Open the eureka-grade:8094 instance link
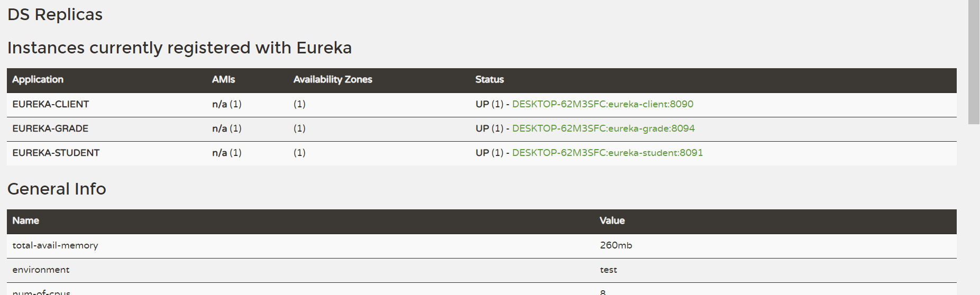 (603, 128)
